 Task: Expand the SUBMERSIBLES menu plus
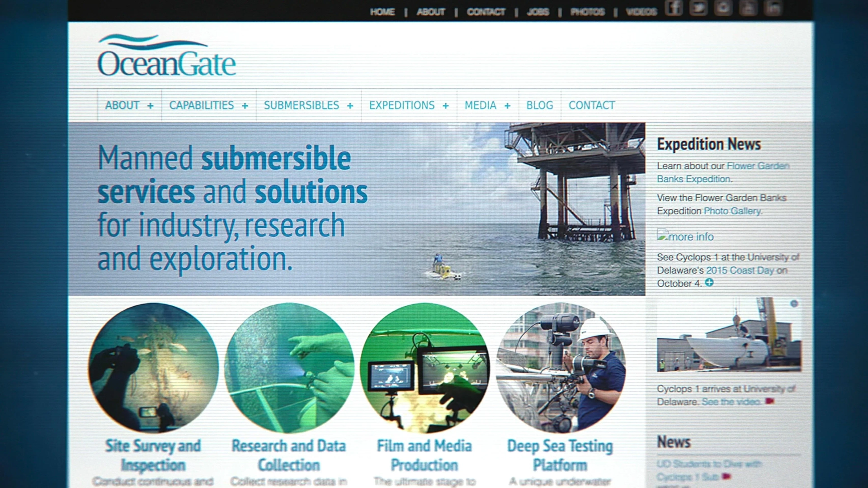click(x=350, y=106)
